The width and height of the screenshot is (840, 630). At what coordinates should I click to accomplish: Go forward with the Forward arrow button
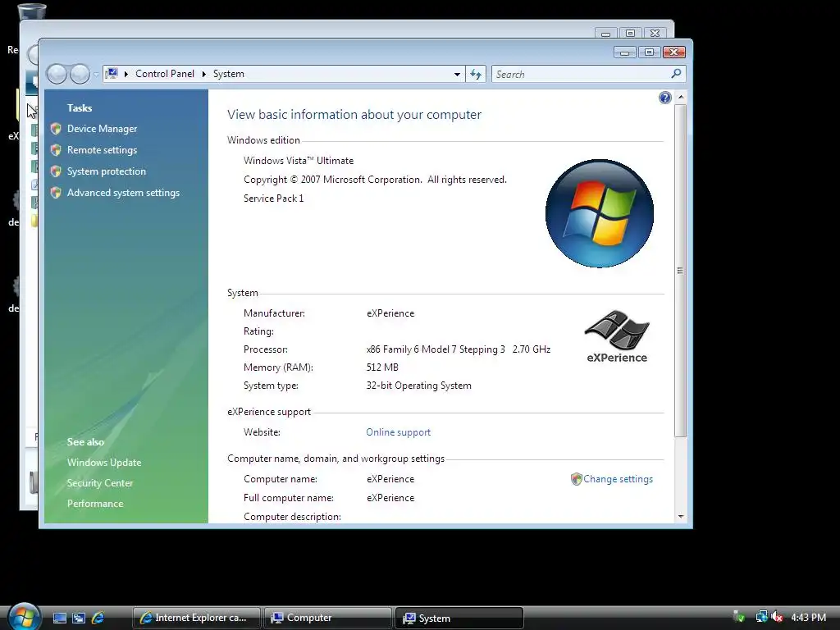80,74
